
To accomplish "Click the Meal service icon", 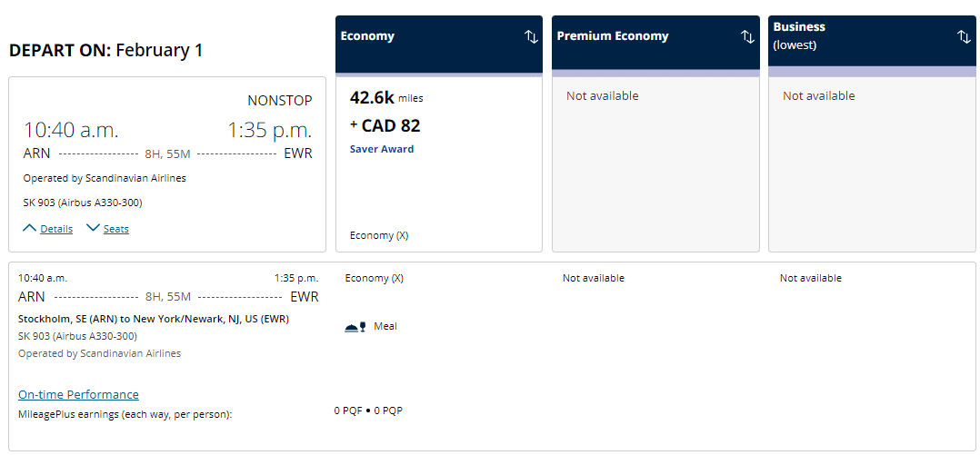I will click(355, 327).
